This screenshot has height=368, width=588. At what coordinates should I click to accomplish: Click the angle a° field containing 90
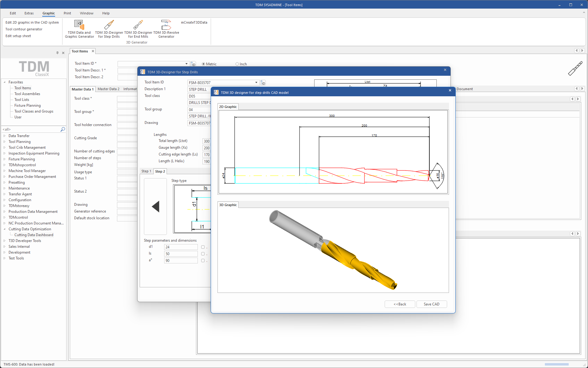click(181, 261)
